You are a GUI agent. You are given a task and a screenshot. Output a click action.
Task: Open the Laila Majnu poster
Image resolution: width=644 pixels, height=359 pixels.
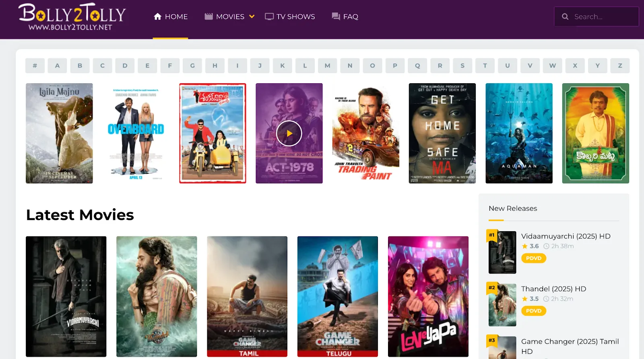click(x=59, y=133)
